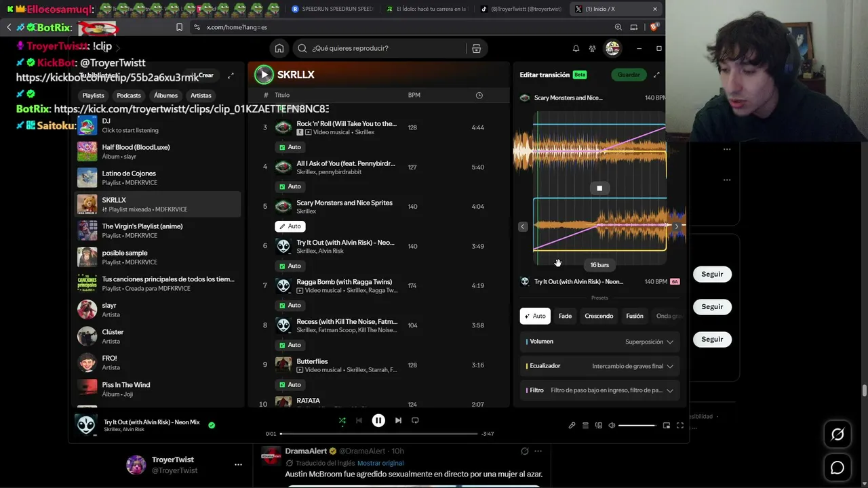Expand the Ecualizador dropdown
The height and width of the screenshot is (488, 868).
click(x=600, y=366)
